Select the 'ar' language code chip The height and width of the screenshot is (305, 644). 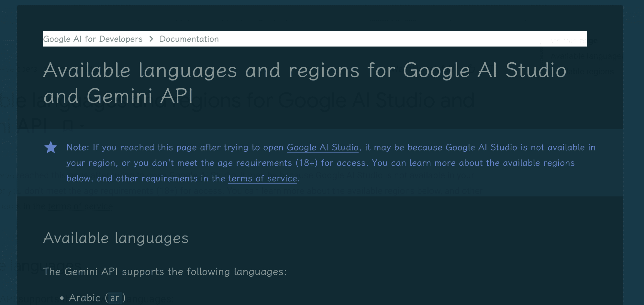pos(115,298)
